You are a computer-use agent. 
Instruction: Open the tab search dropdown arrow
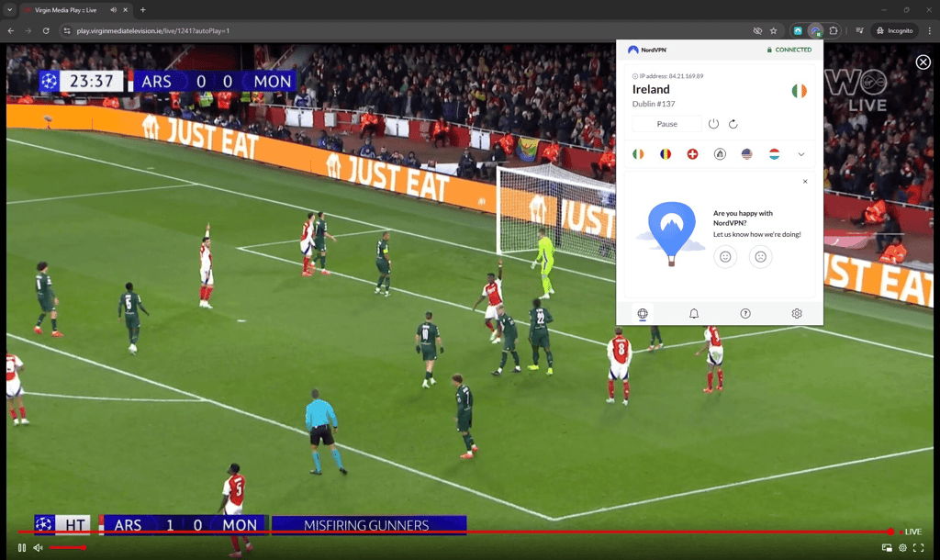(x=9, y=10)
